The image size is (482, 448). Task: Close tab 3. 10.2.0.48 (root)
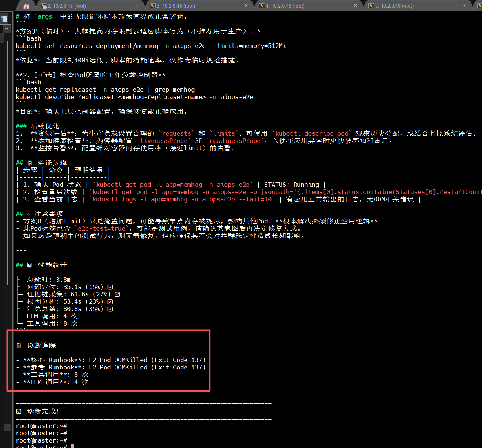[x=246, y=6]
